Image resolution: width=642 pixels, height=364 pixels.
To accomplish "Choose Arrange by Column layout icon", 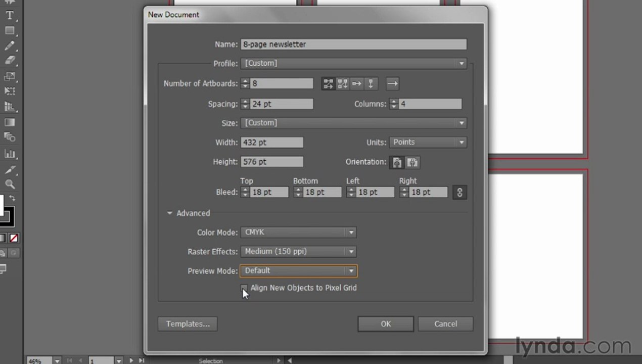I will (371, 84).
